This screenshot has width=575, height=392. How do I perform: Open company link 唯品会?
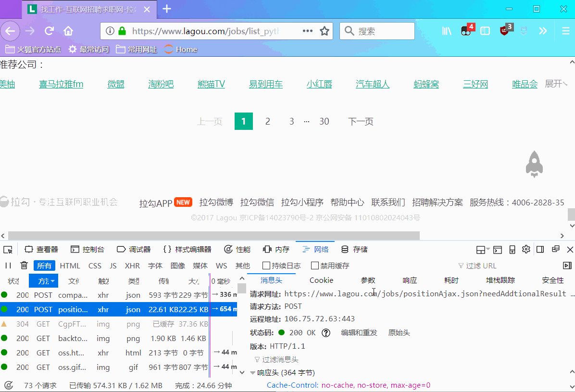(x=525, y=85)
